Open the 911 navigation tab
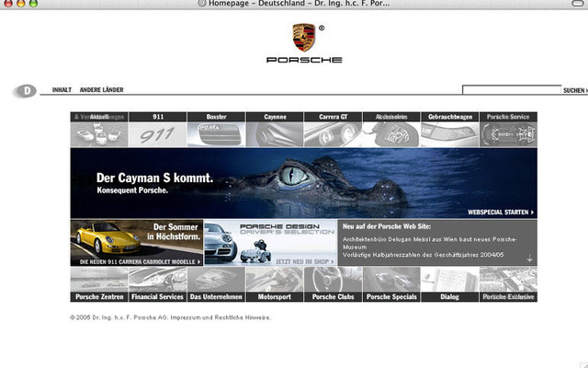Image resolution: width=588 pixels, height=368 pixels. point(158,117)
